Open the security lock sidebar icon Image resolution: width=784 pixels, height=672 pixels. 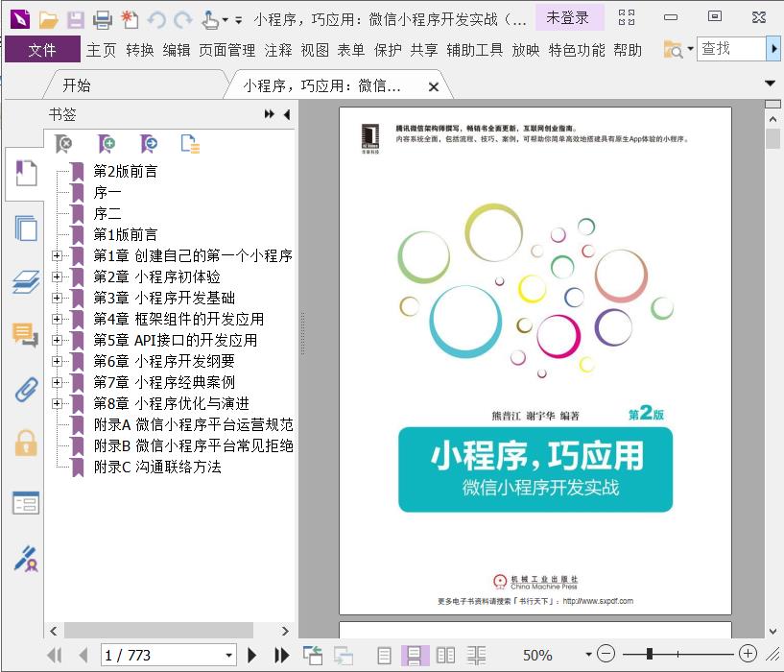coord(26,443)
